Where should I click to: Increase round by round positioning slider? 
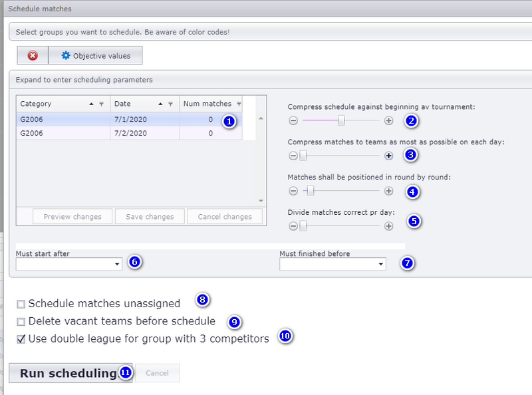click(x=389, y=191)
